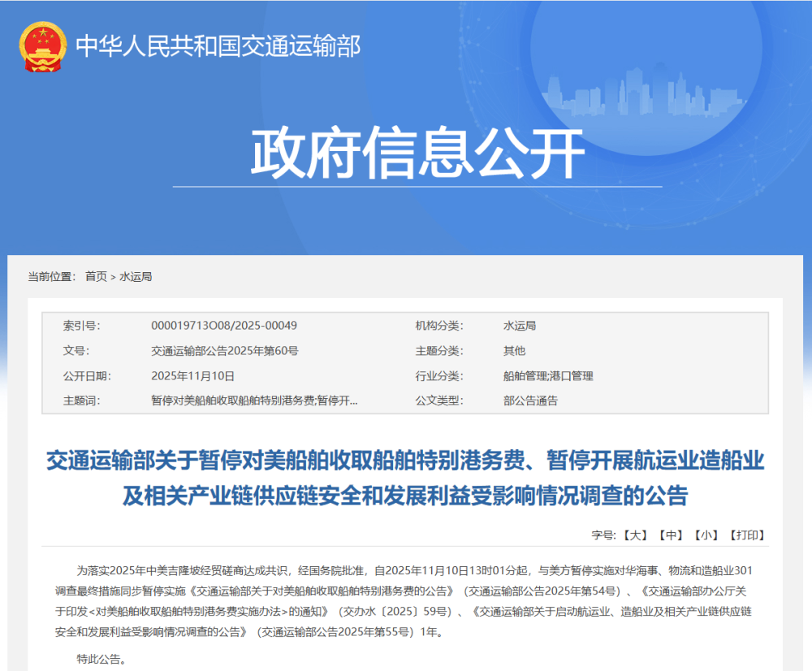The image size is (812, 671).
Task: Click the document number 交通运输部公告2025年第60号
Action: click(225, 351)
